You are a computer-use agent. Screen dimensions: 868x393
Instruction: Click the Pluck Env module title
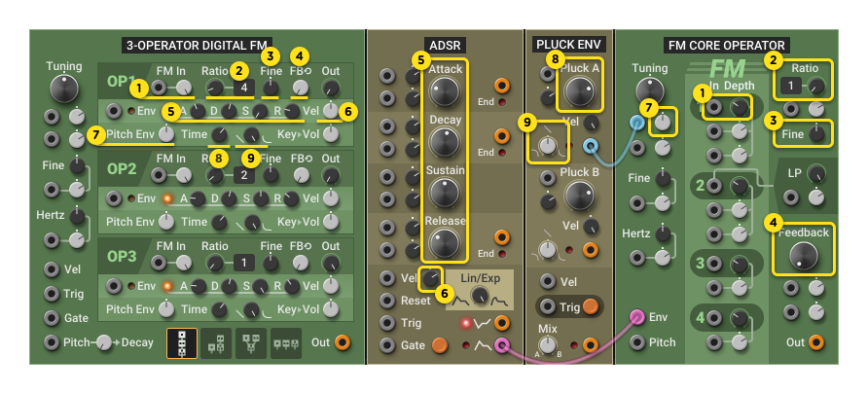568,45
